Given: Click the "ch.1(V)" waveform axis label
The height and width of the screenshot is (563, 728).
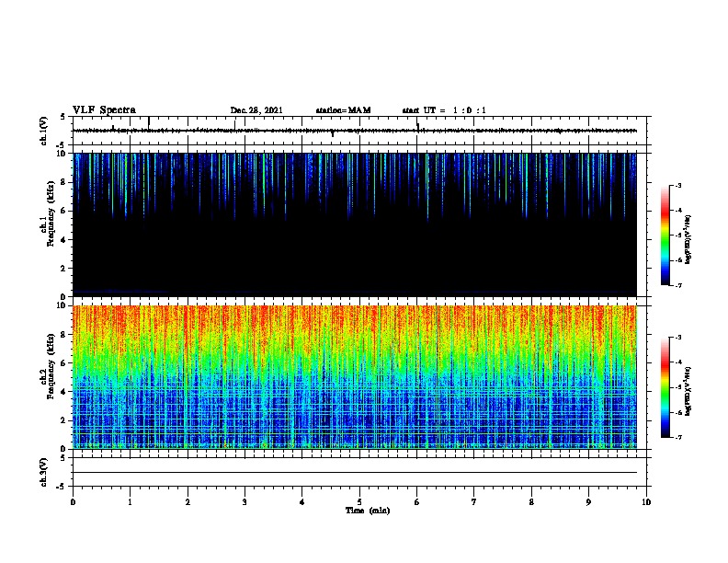Looking at the screenshot, I should (x=44, y=131).
